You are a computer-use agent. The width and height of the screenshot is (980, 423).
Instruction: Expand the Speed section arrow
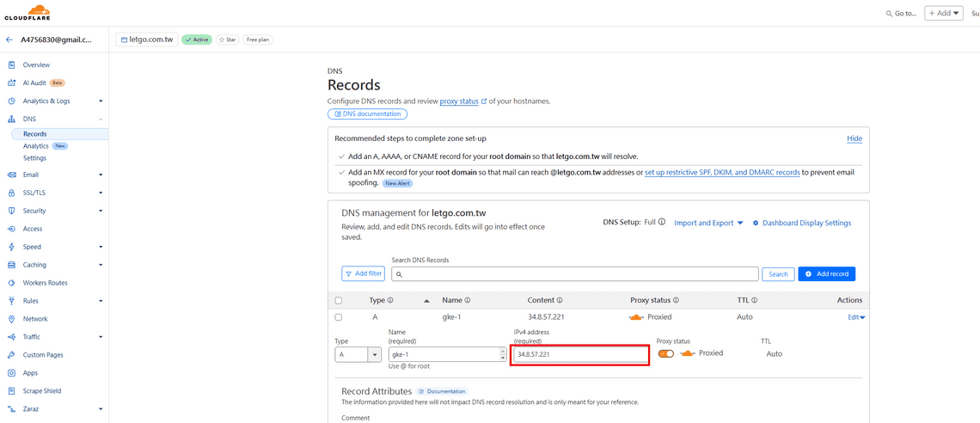pos(101,248)
